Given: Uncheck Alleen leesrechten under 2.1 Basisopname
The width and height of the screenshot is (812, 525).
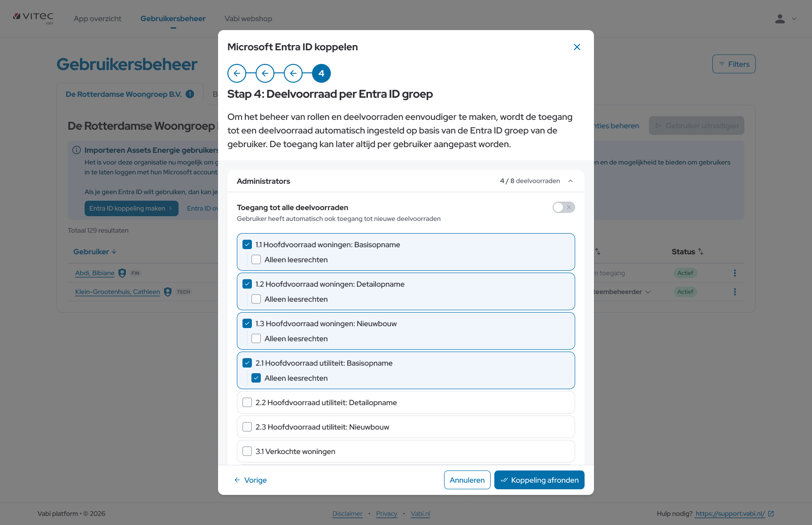Looking at the screenshot, I should pyautogui.click(x=256, y=378).
